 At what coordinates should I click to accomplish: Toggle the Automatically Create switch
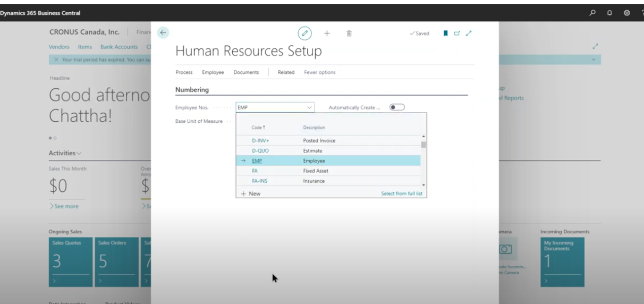396,107
